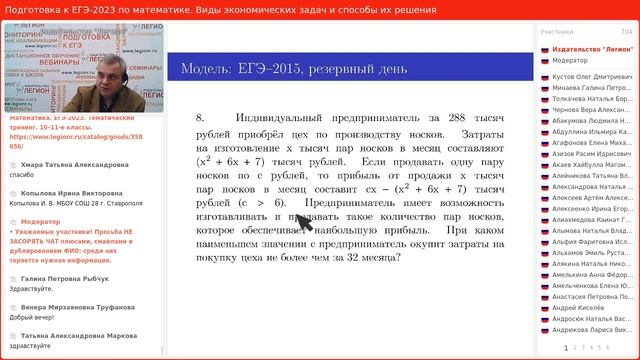Select participant Алякина Наталья Нико…
The height and width of the screenshot is (360, 640).
[x=591, y=264]
